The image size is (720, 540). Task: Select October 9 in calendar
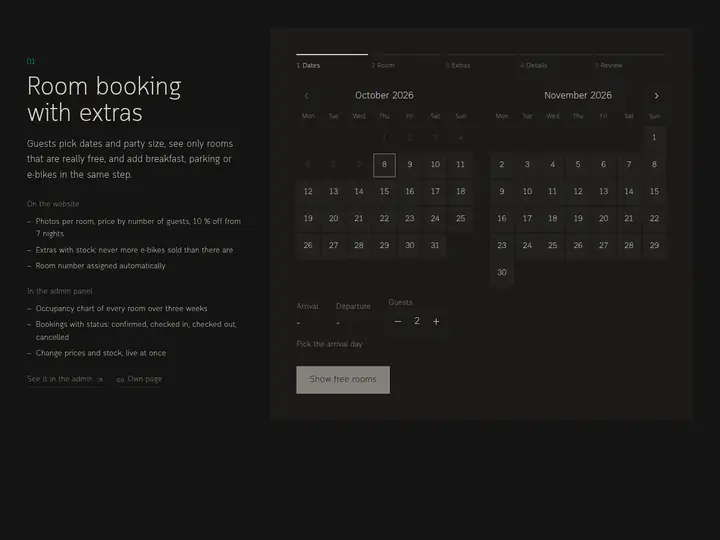pyautogui.click(x=410, y=165)
